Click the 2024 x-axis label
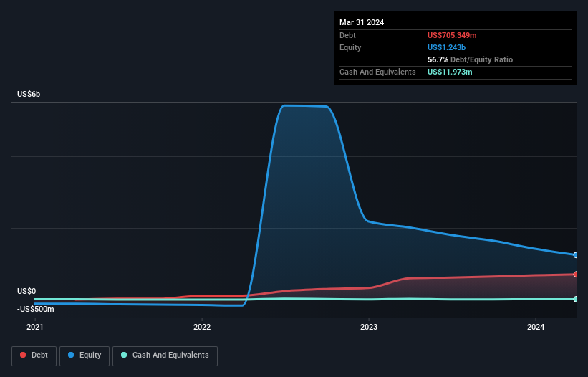 pyautogui.click(x=536, y=327)
